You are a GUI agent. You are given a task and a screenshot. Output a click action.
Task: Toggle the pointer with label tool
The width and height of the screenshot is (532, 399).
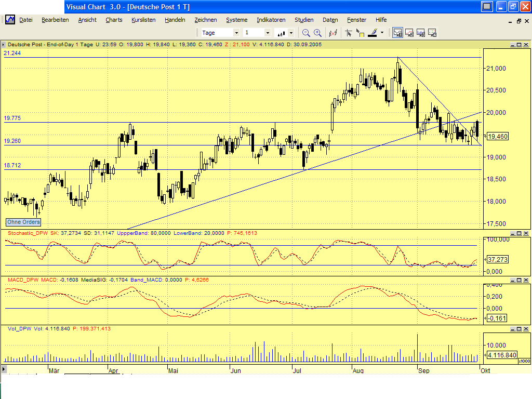360,32
